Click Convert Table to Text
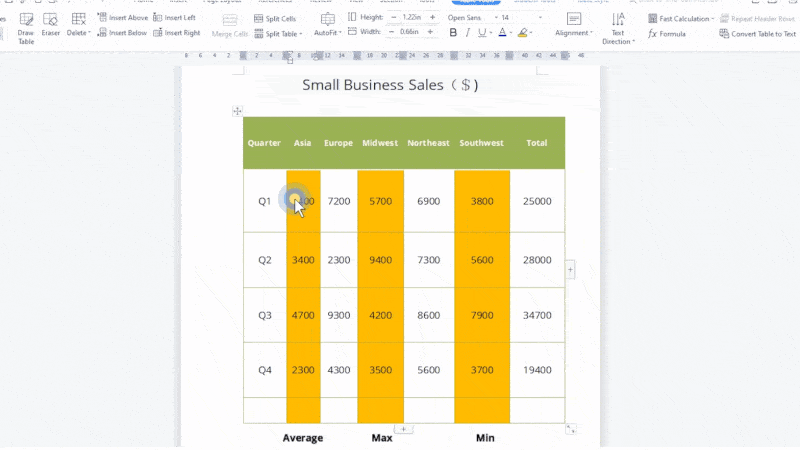Screen dimensions: 800x450 click(758, 34)
